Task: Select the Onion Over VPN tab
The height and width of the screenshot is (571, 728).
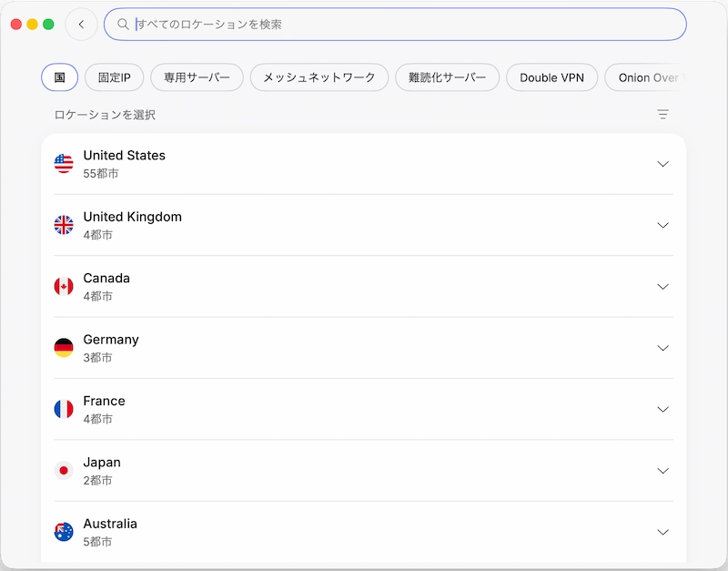Action: [645, 77]
